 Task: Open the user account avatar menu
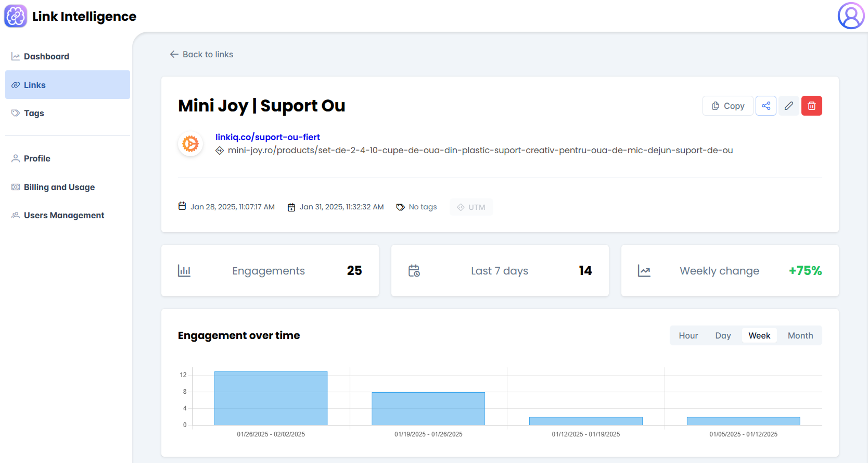(851, 16)
